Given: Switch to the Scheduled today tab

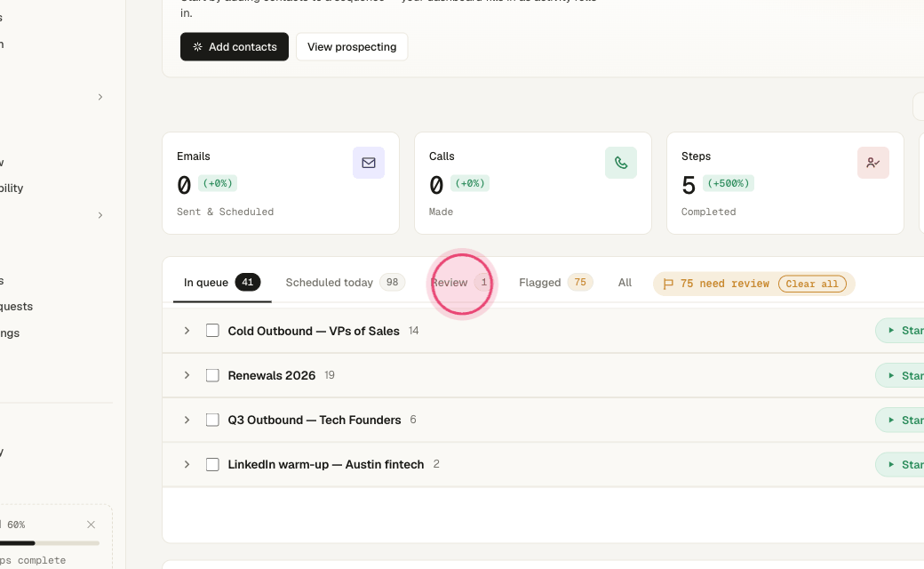Looking at the screenshot, I should [x=346, y=283].
